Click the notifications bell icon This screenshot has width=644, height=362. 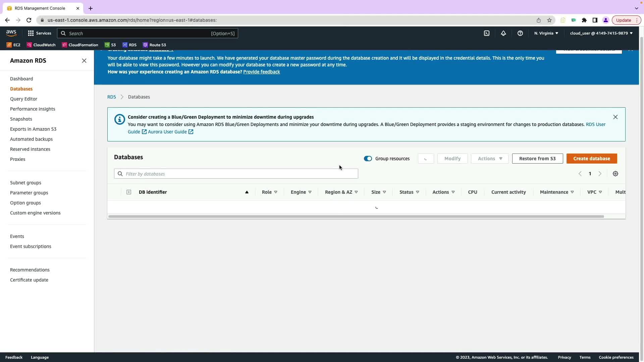[503, 33]
